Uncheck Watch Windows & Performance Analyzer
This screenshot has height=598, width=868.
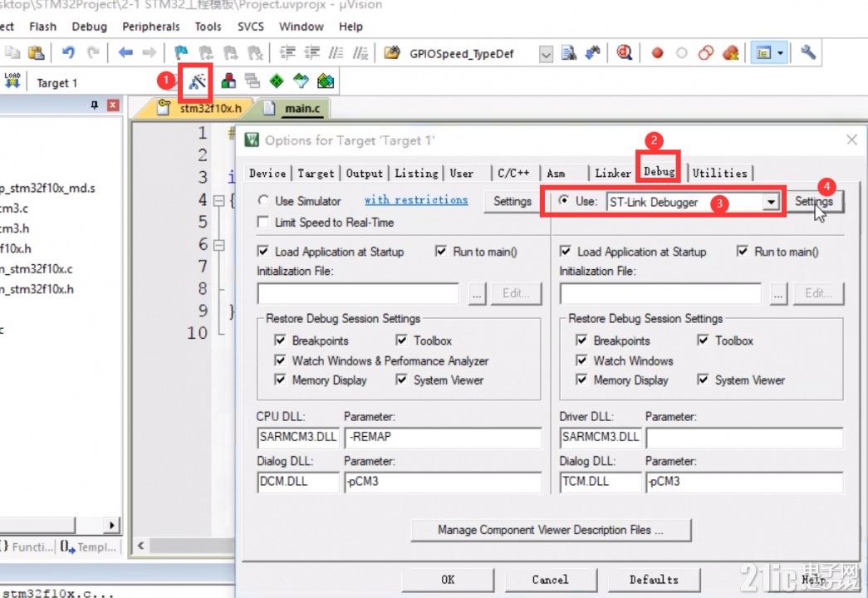(x=280, y=360)
